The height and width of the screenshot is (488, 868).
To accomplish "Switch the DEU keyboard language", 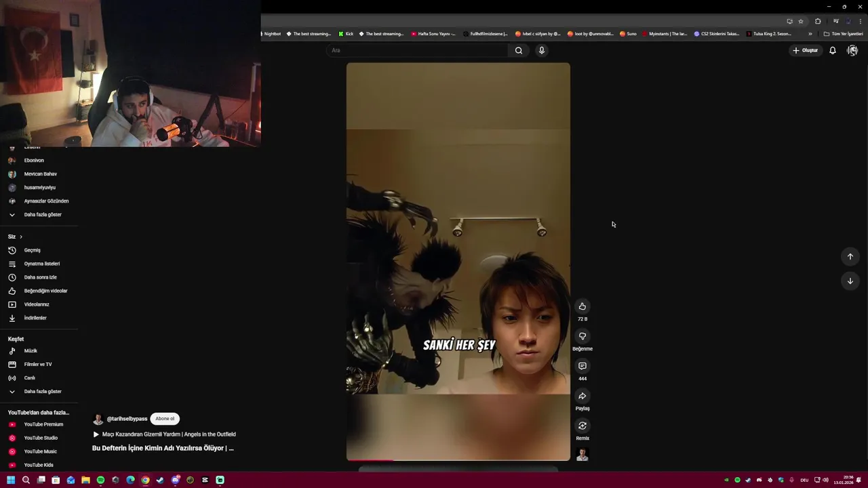I will tap(804, 480).
